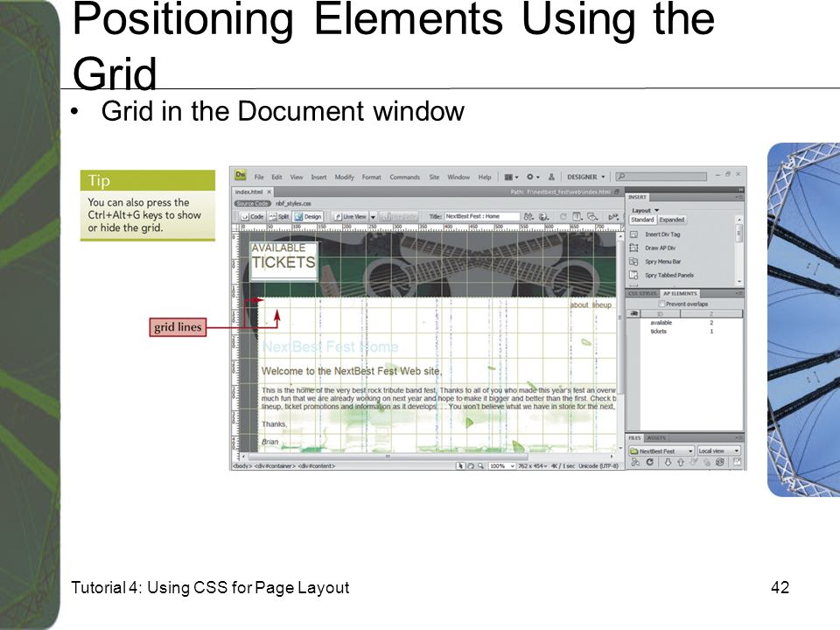Open the Format menu
Screen dimensions: 840x630
pos(371,178)
